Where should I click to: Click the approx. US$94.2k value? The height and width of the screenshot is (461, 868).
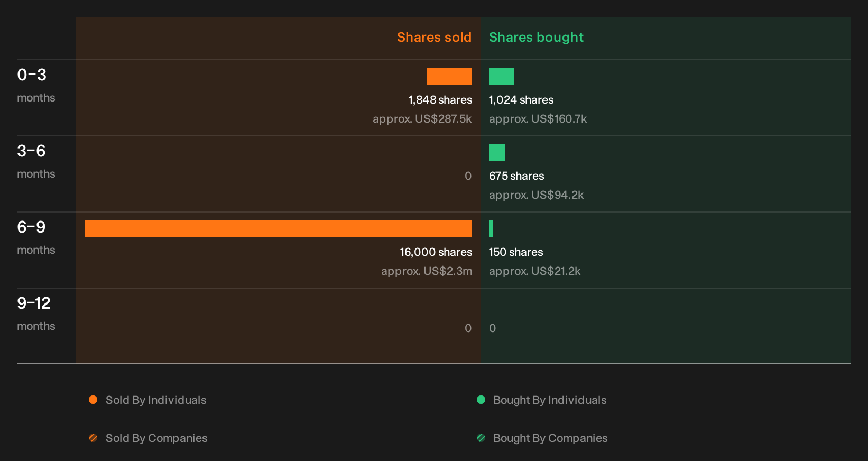coord(536,195)
